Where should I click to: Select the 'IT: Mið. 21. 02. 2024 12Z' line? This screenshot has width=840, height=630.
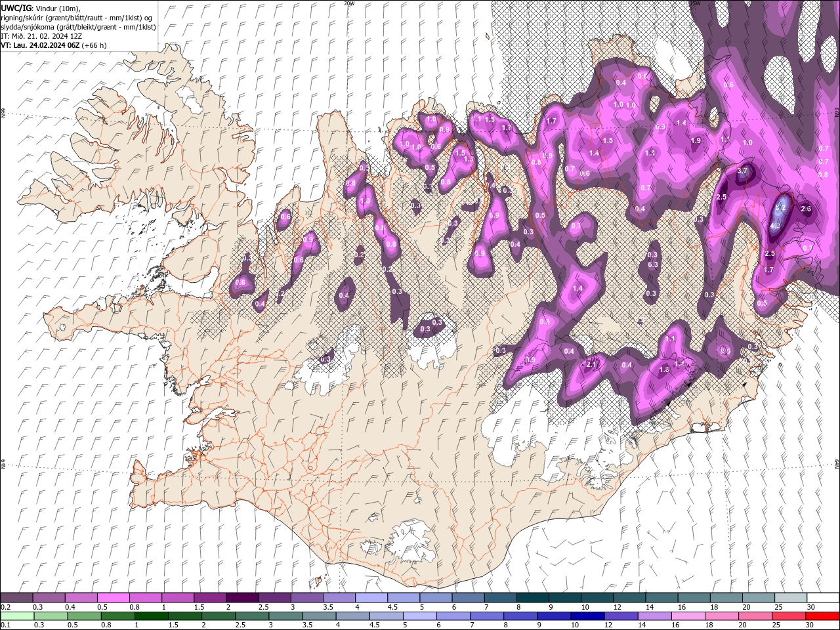[43, 36]
